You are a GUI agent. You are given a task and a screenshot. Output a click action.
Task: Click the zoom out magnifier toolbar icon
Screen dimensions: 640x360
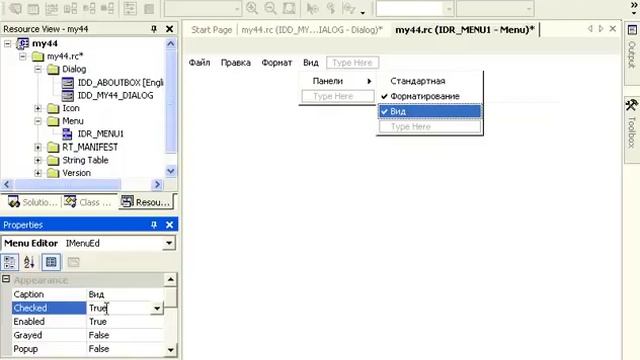pyautogui.click(x=270, y=8)
